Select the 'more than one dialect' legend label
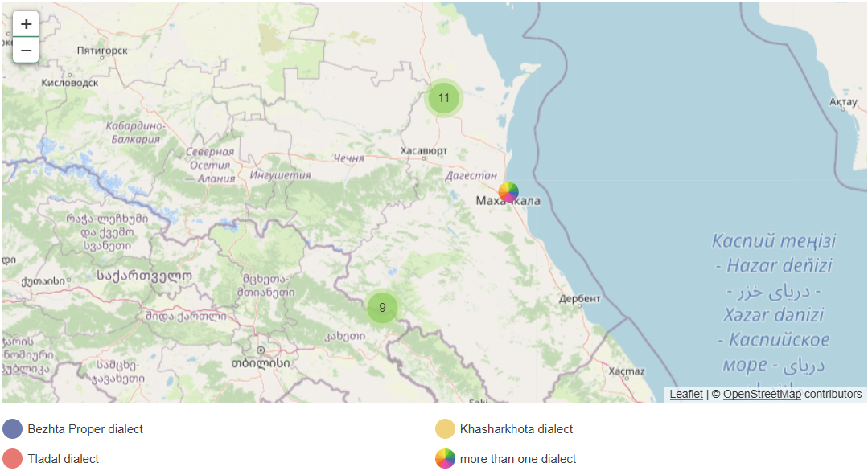Image resolution: width=868 pixels, height=475 pixels. click(x=518, y=459)
